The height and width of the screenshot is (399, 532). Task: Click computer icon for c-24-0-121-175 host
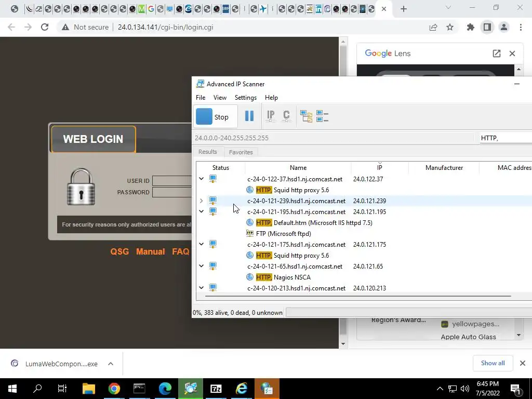tap(212, 244)
